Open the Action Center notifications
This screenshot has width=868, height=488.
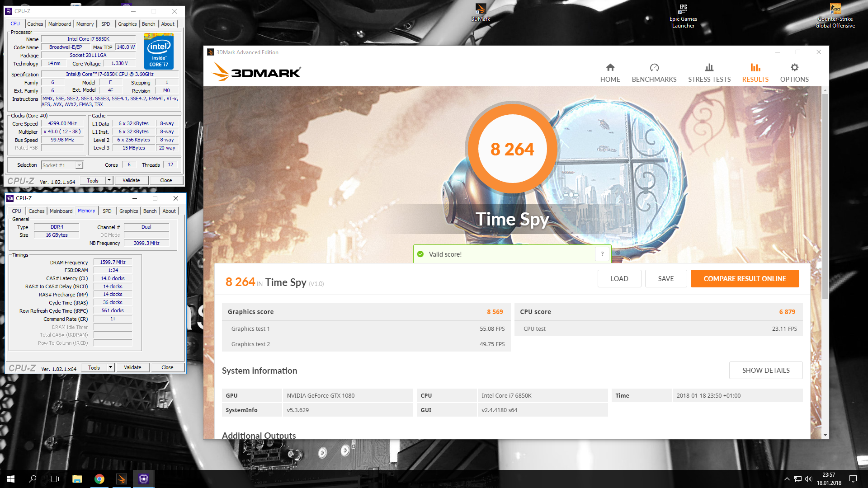click(x=853, y=479)
